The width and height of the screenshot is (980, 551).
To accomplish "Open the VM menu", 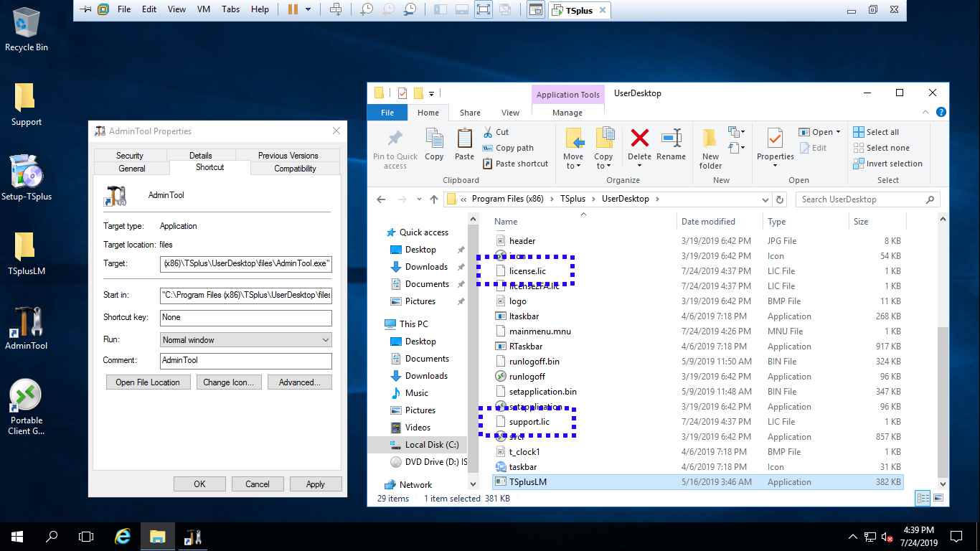I will coord(203,9).
